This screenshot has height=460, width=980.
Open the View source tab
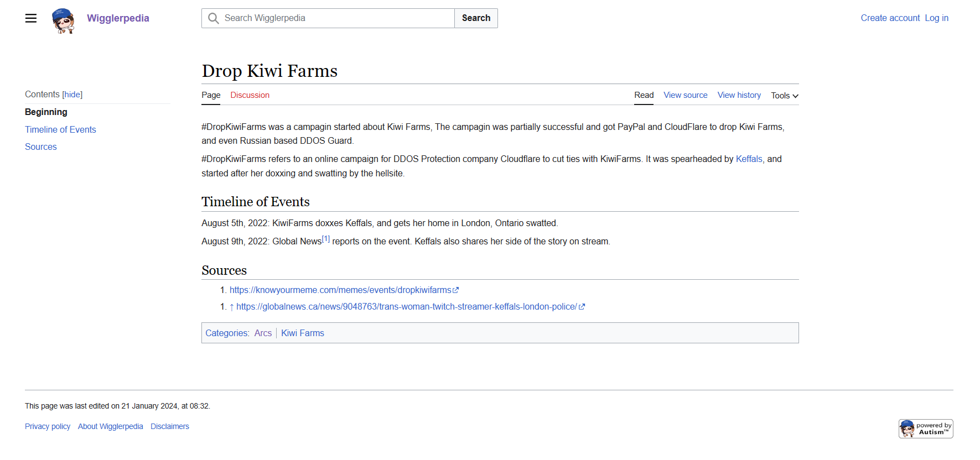coord(686,95)
